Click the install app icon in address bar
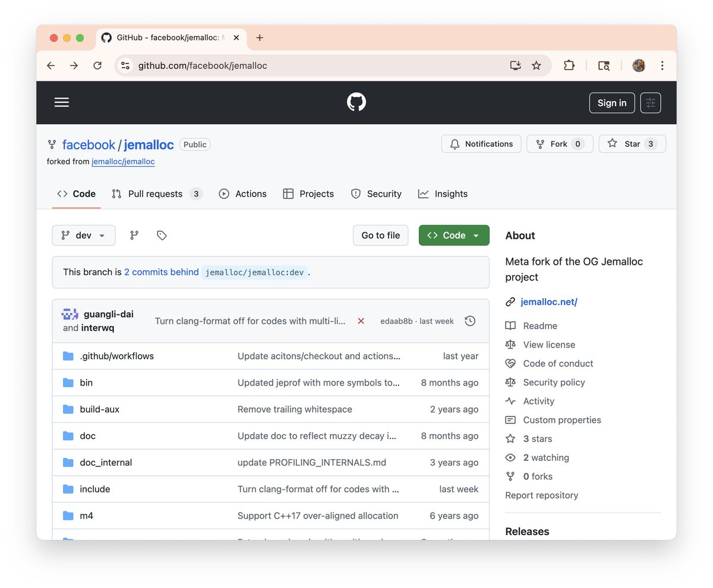This screenshot has width=713, height=588. coord(515,65)
